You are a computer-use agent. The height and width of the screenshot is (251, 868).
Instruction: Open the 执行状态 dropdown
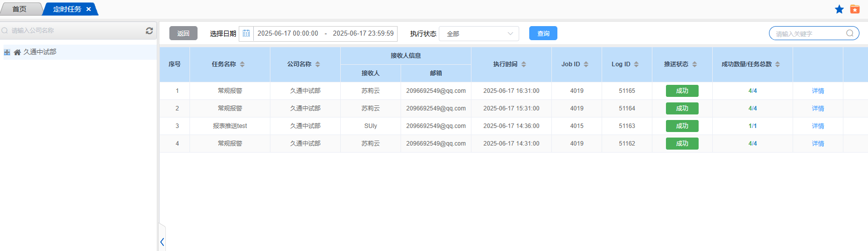click(479, 34)
